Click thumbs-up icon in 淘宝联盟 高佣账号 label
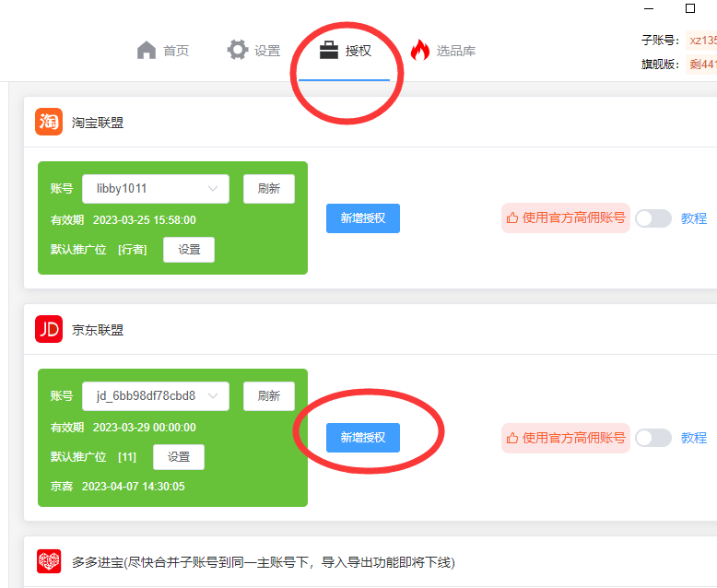717x588 pixels. coord(512,218)
